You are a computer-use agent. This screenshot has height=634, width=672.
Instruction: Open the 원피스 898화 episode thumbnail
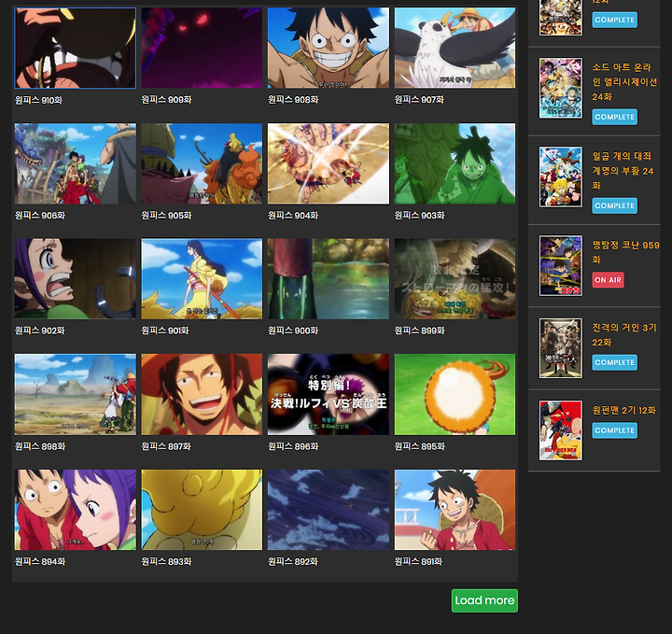pos(75,394)
